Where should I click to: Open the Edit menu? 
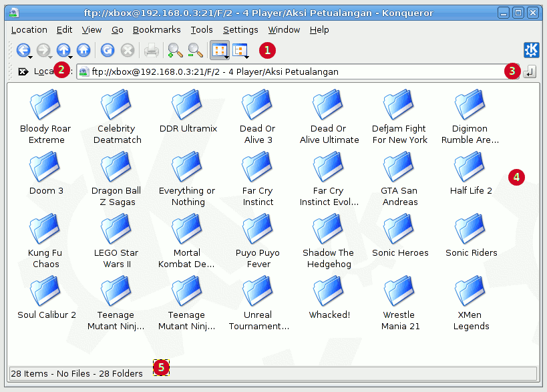tap(65, 30)
